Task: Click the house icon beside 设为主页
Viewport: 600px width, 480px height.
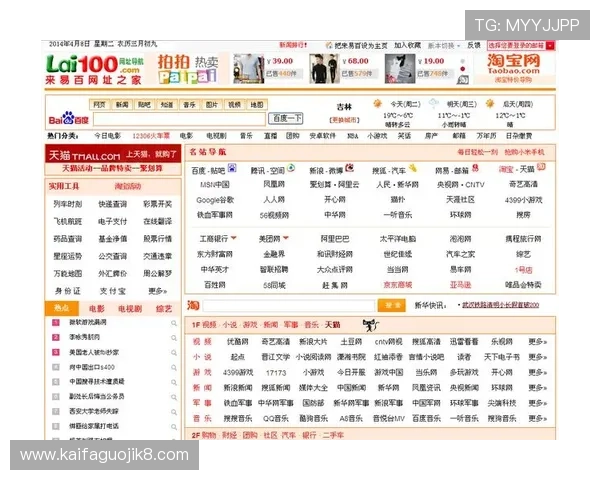Action: (329, 45)
